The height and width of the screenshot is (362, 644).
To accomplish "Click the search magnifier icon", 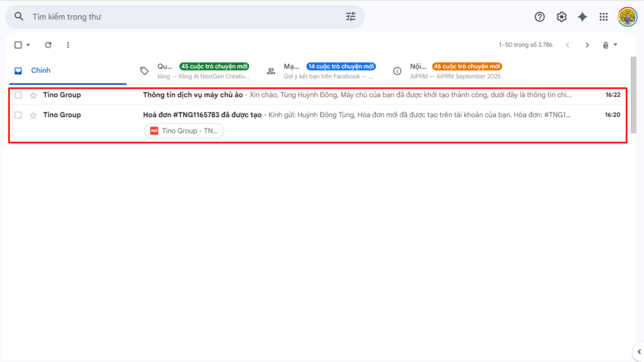I will click(x=19, y=17).
